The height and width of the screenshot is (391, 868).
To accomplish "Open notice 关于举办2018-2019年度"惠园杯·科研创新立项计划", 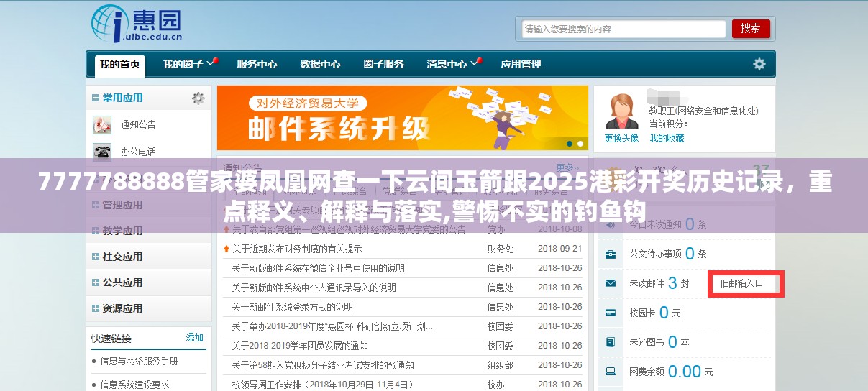I will pyautogui.click(x=332, y=326).
